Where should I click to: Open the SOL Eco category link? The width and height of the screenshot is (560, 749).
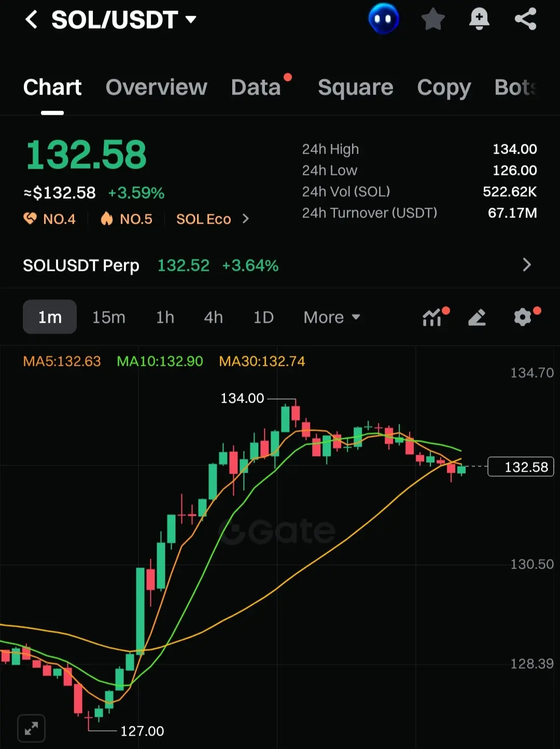pyautogui.click(x=203, y=219)
